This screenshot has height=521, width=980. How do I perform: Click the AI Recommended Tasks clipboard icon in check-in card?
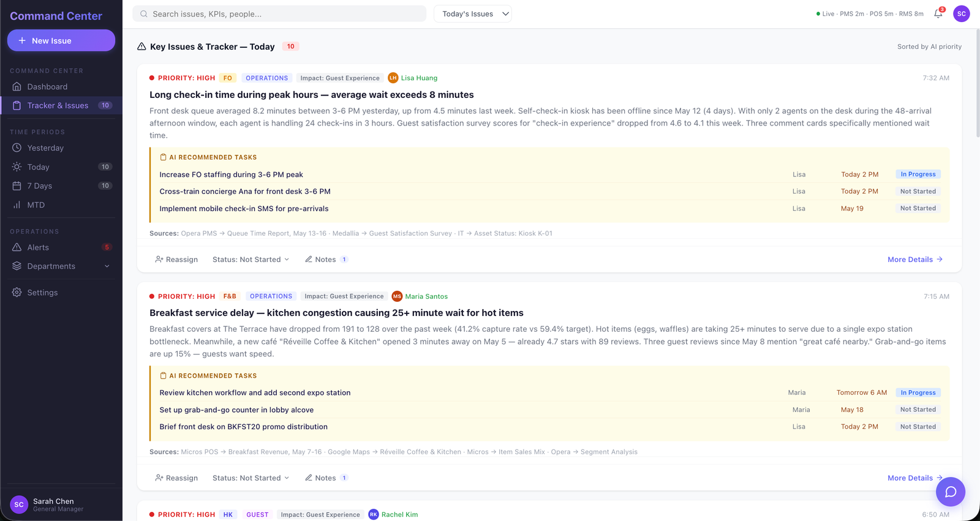[x=163, y=157]
